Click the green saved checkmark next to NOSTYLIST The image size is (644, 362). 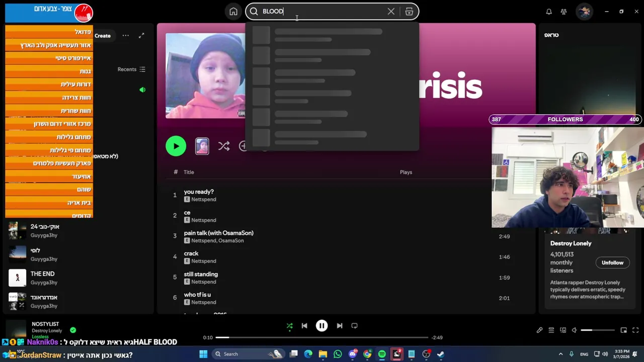73,330
